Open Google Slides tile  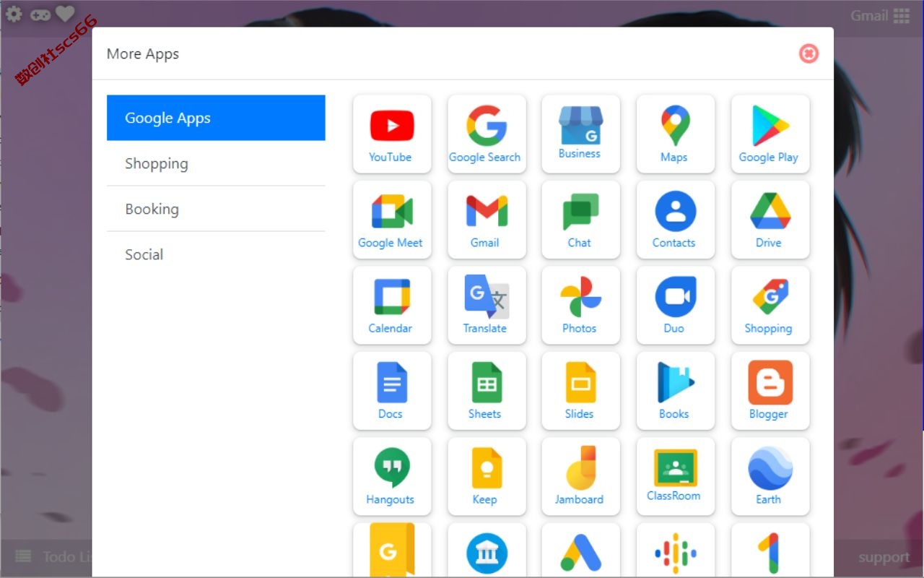581,391
